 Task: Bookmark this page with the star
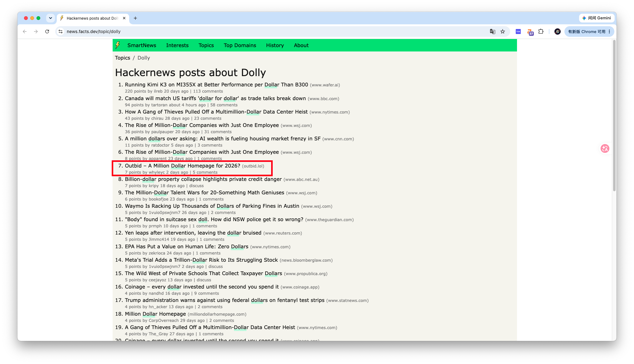click(503, 32)
